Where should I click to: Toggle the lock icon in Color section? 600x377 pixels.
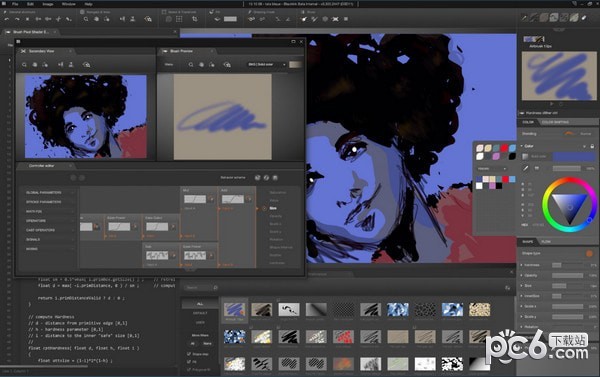coord(592,146)
